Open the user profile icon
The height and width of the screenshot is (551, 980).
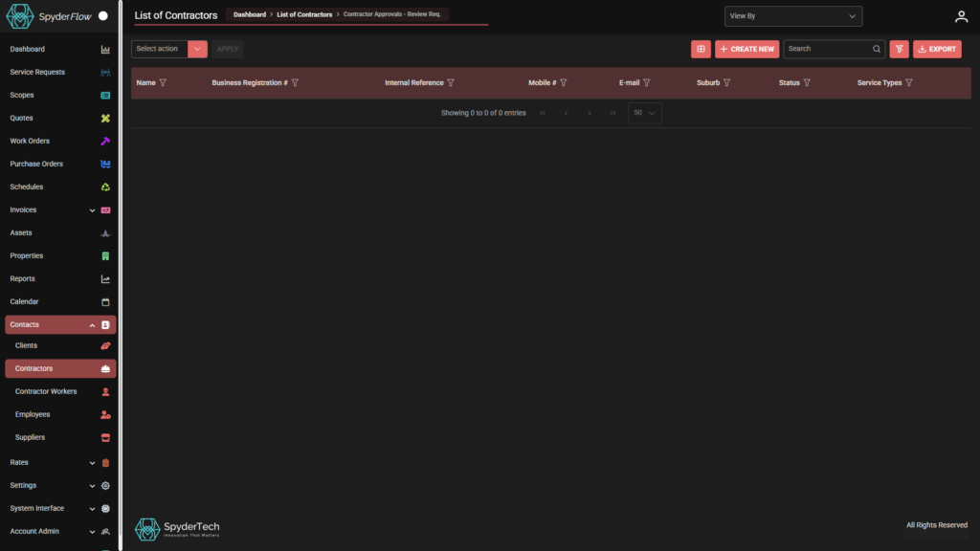tap(961, 16)
